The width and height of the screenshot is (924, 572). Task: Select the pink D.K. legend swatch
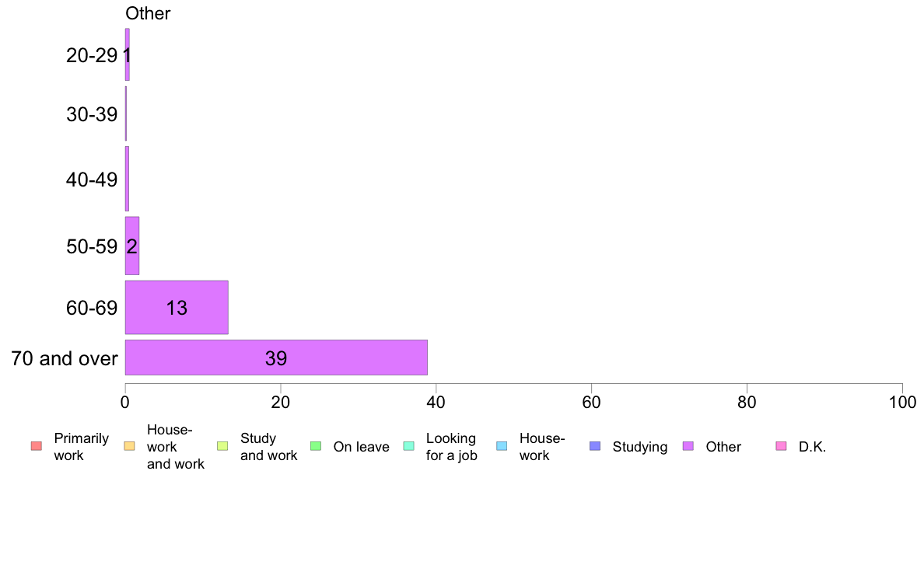coord(782,447)
